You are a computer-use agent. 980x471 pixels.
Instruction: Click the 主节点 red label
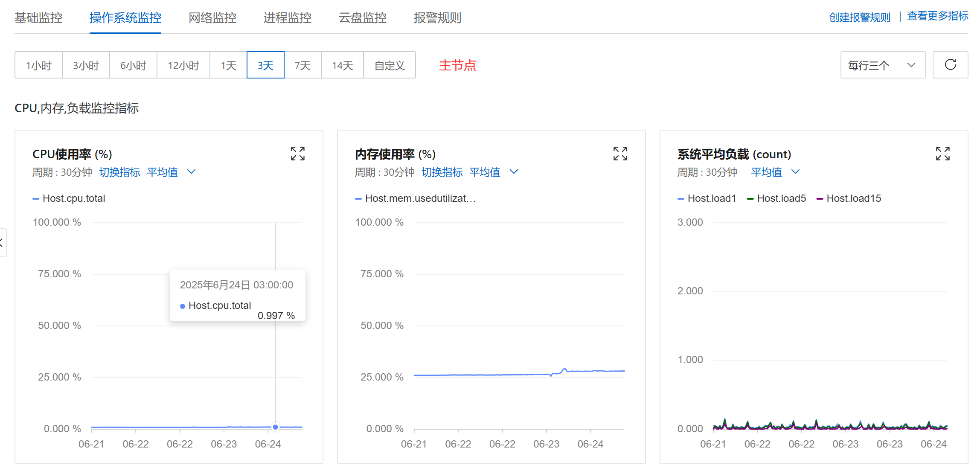point(457,65)
